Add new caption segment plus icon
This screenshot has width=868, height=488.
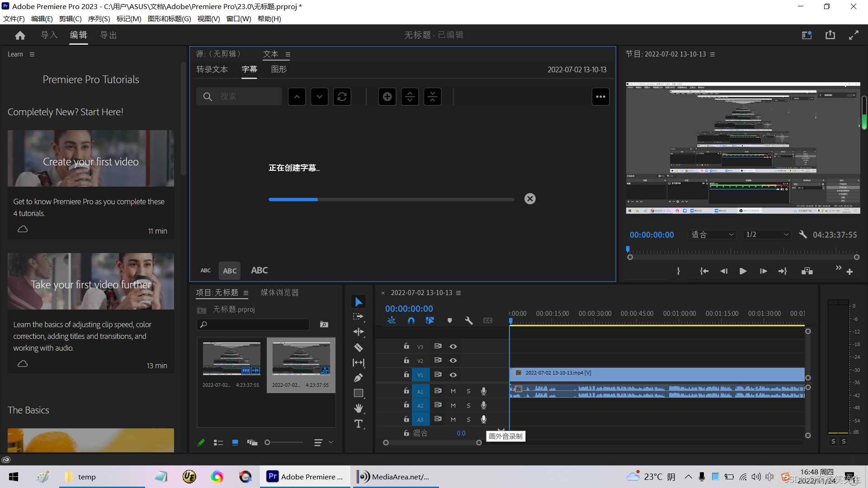[x=387, y=97]
